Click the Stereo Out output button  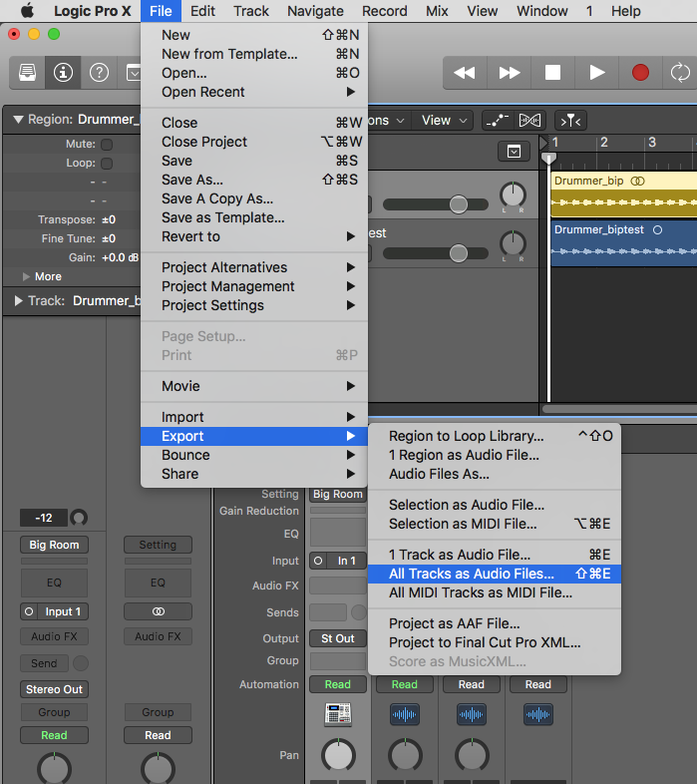54,689
